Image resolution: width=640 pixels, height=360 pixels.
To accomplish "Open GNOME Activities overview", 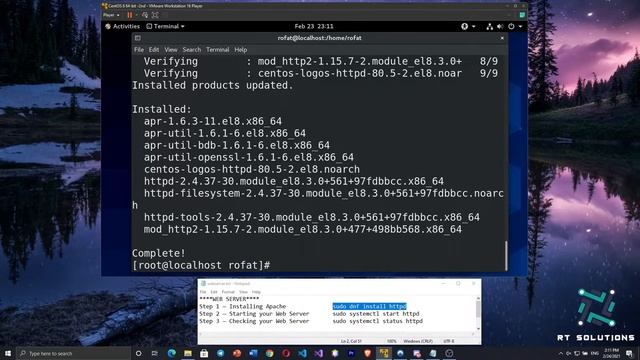I will click(x=122, y=26).
